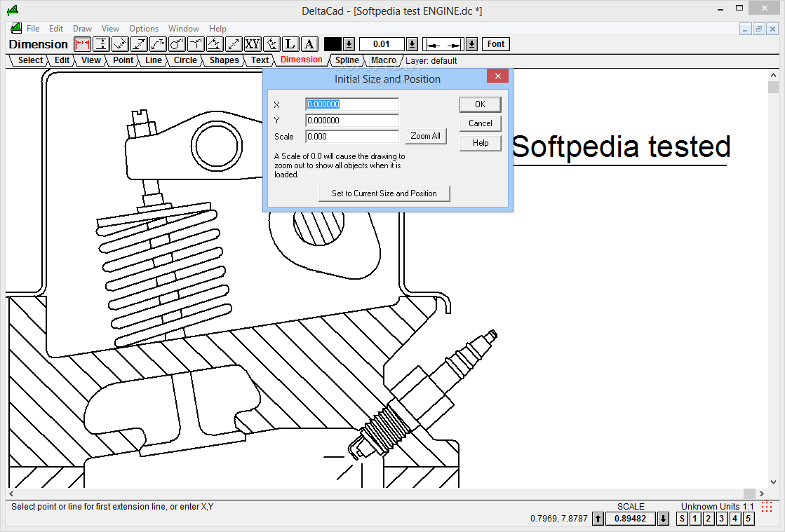
Task: Click the S view button
Action: pos(682,519)
